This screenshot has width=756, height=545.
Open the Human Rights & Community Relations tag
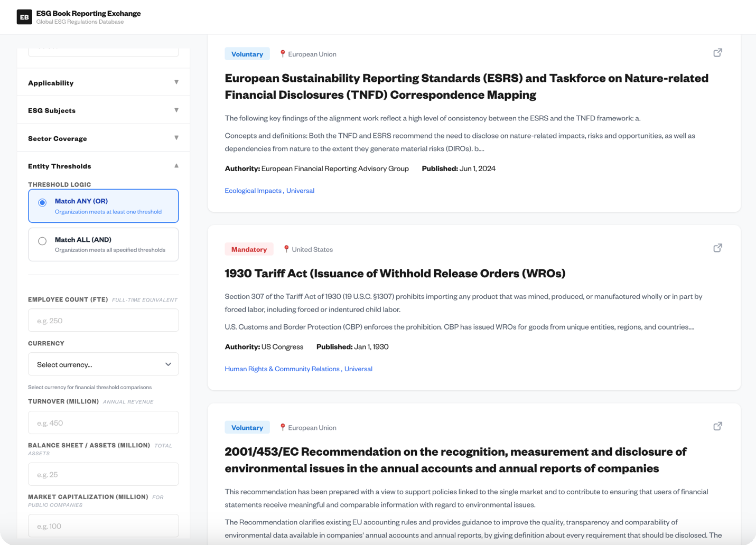pyautogui.click(x=282, y=369)
